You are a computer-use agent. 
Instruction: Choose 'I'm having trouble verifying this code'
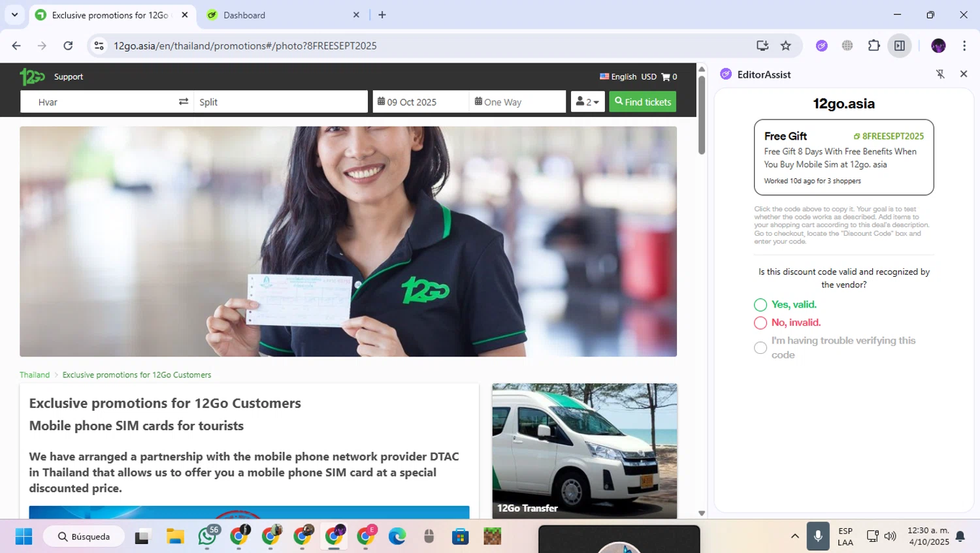pyautogui.click(x=760, y=348)
